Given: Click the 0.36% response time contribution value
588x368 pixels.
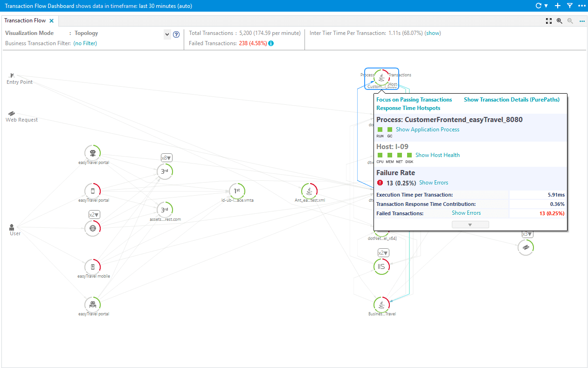Looking at the screenshot, I should coord(557,204).
